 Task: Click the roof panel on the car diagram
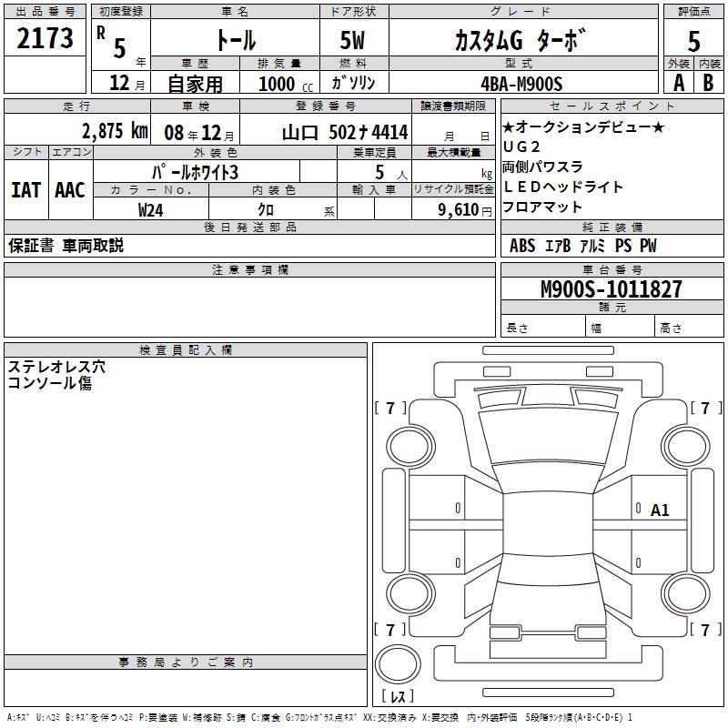point(548,522)
